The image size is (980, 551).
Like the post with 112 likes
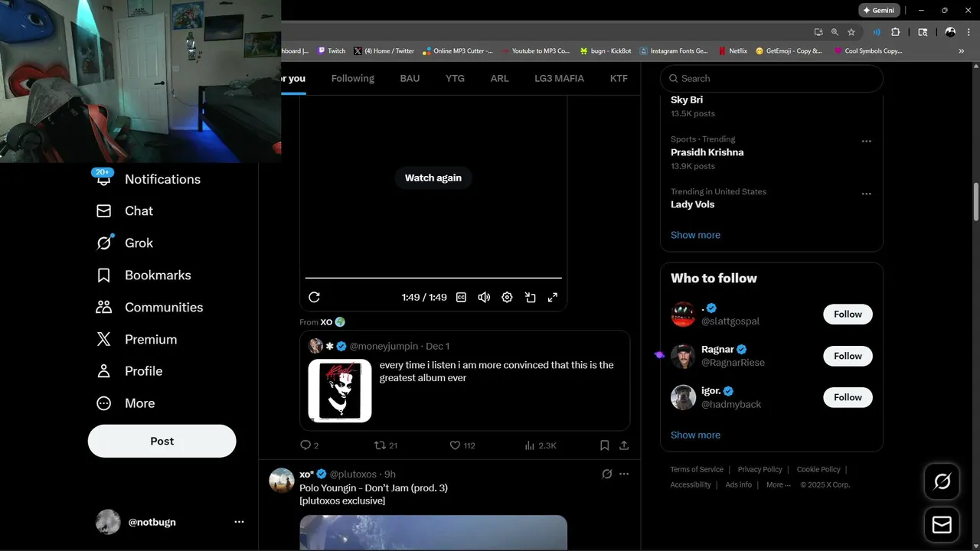click(x=462, y=445)
